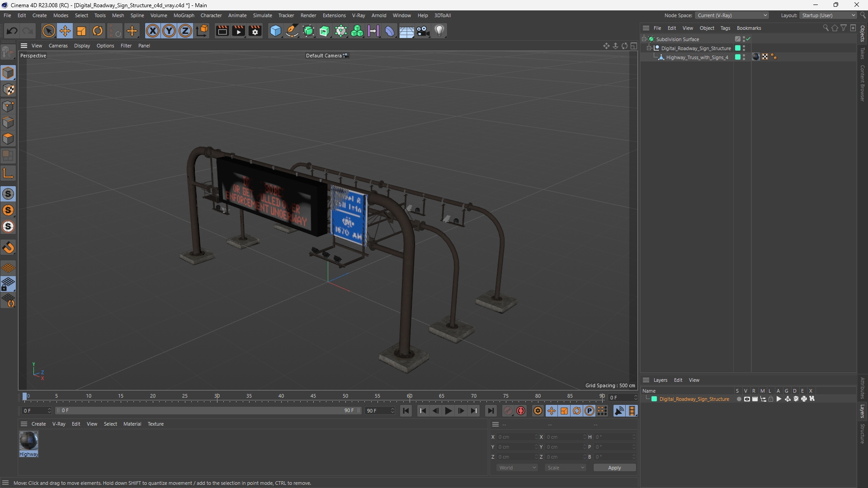Viewport: 868px width, 488px height.
Task: Open the MoGraph menu
Action: [x=184, y=15]
